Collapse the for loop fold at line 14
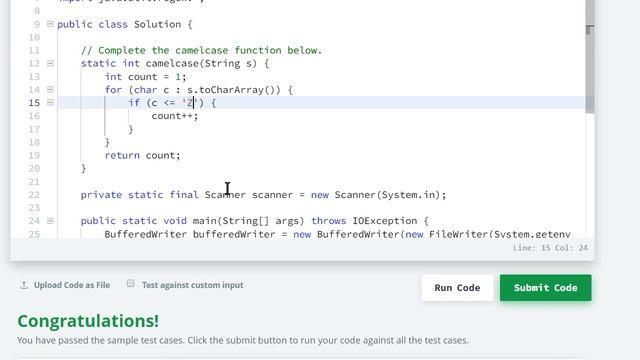 click(50, 89)
